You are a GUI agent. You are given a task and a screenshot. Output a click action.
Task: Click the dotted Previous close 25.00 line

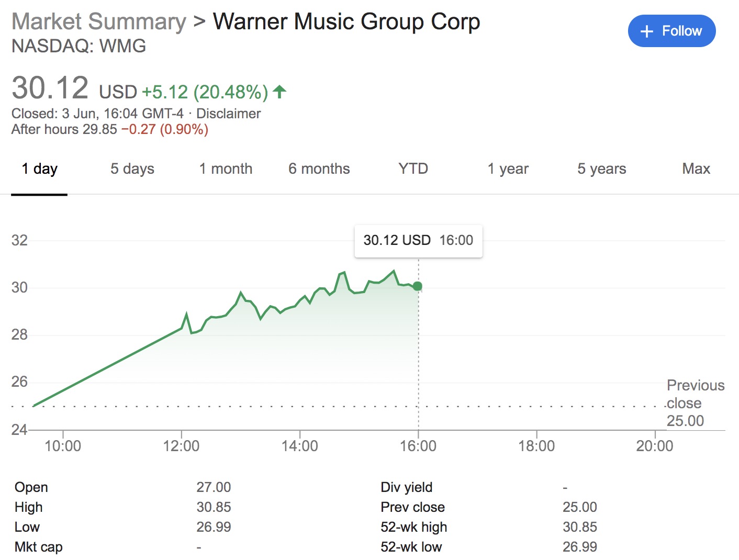point(314,406)
